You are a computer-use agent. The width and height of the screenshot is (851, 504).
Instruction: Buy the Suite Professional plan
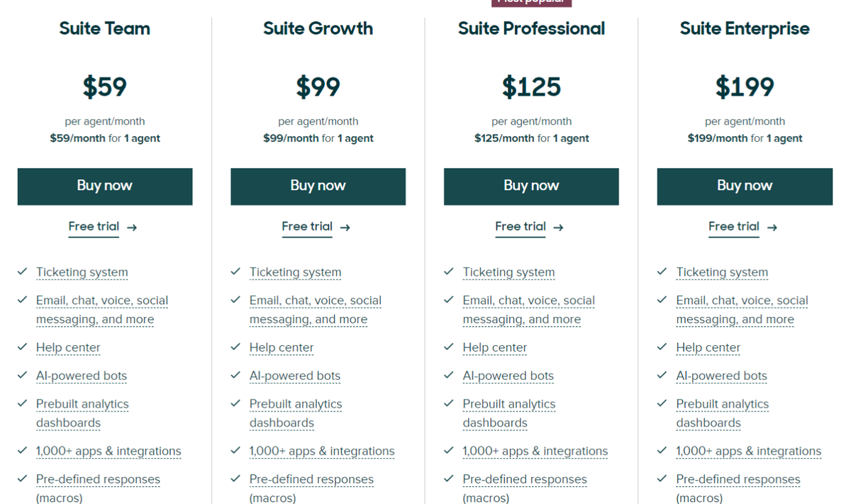[x=531, y=186]
